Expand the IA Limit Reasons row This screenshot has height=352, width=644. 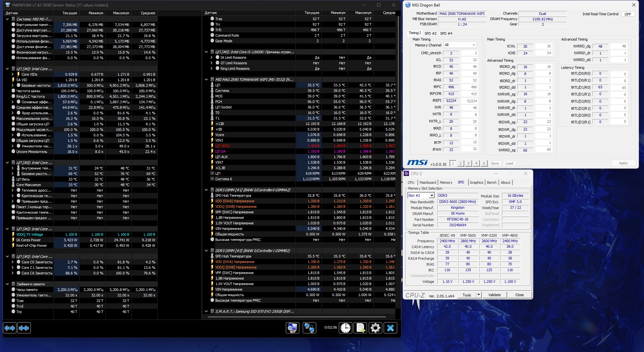click(212, 57)
